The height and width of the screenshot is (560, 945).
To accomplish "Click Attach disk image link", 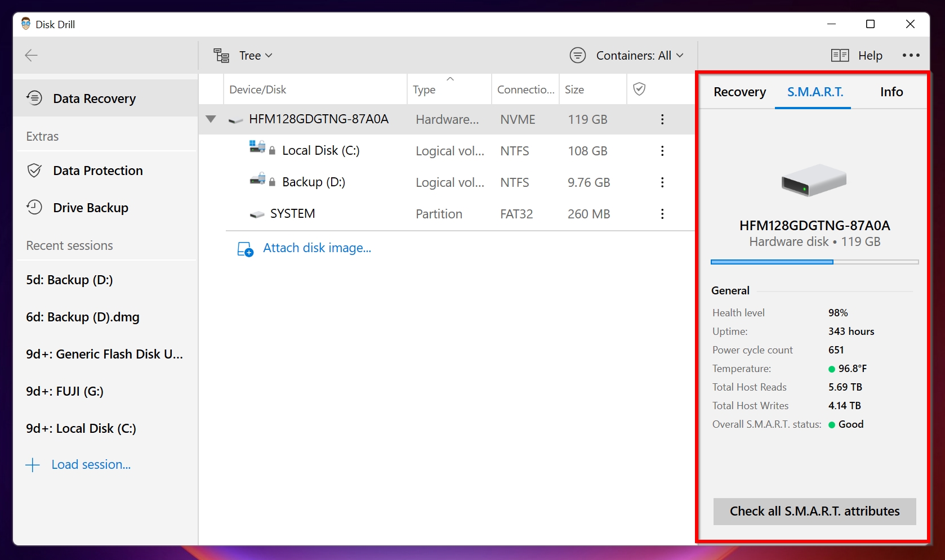I will tap(317, 248).
